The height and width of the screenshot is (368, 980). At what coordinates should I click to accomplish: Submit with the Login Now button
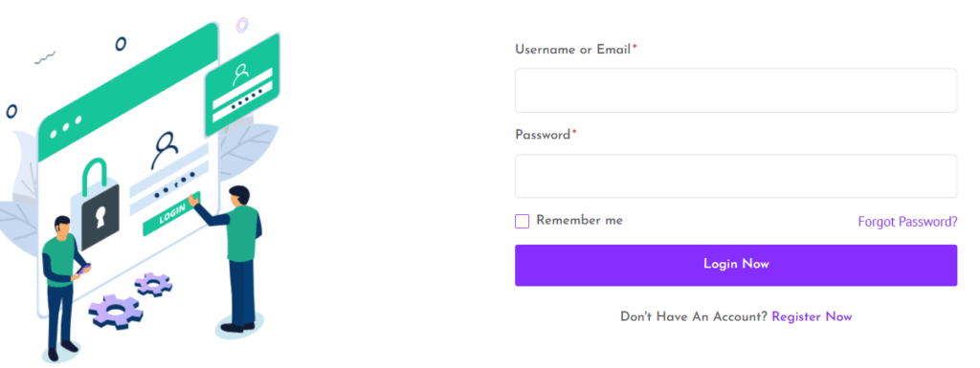pyautogui.click(x=736, y=265)
